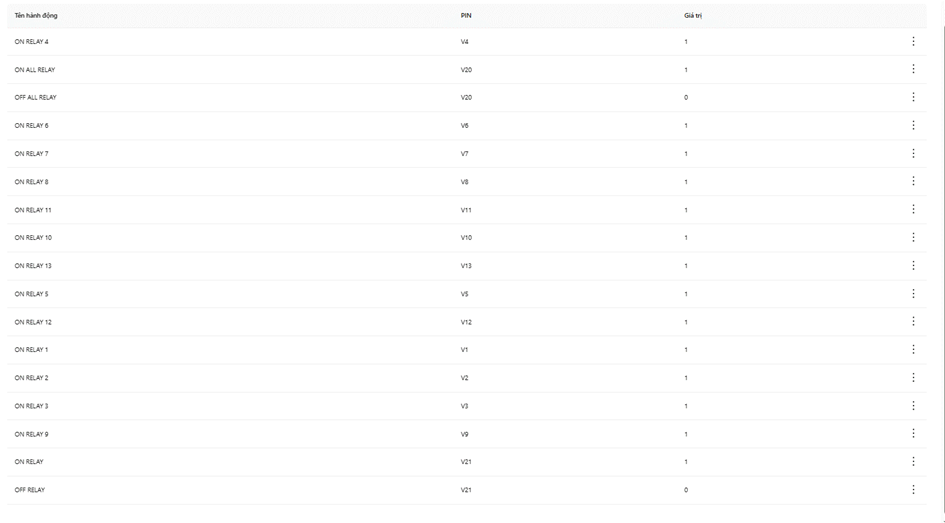
Task: Open the more-actions menu for ON RELAY 1
Action: 913,349
